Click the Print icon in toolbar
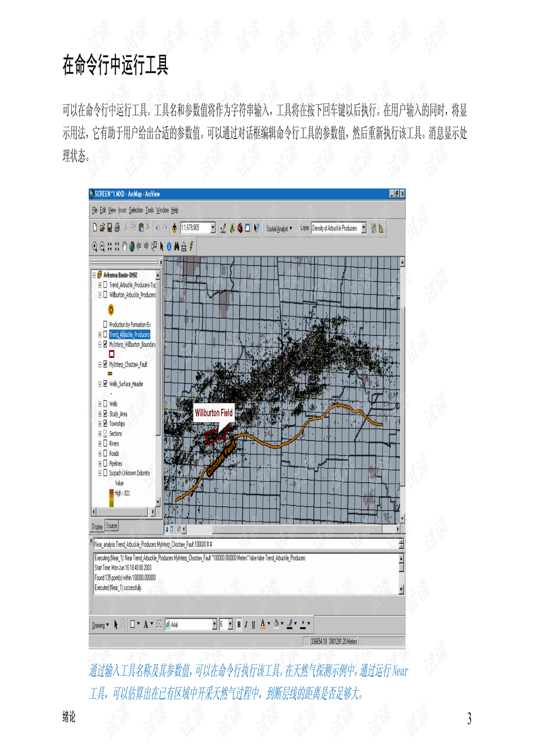 click(x=116, y=228)
